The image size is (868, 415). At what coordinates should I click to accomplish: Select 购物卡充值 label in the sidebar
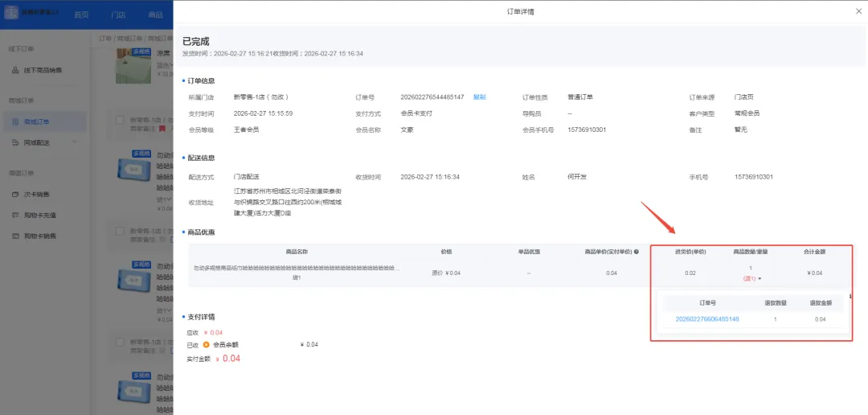click(x=40, y=215)
